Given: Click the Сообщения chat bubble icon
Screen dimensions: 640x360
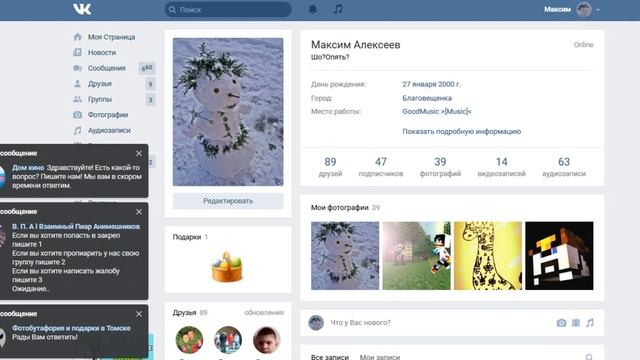Looking at the screenshot, I should (x=78, y=68).
